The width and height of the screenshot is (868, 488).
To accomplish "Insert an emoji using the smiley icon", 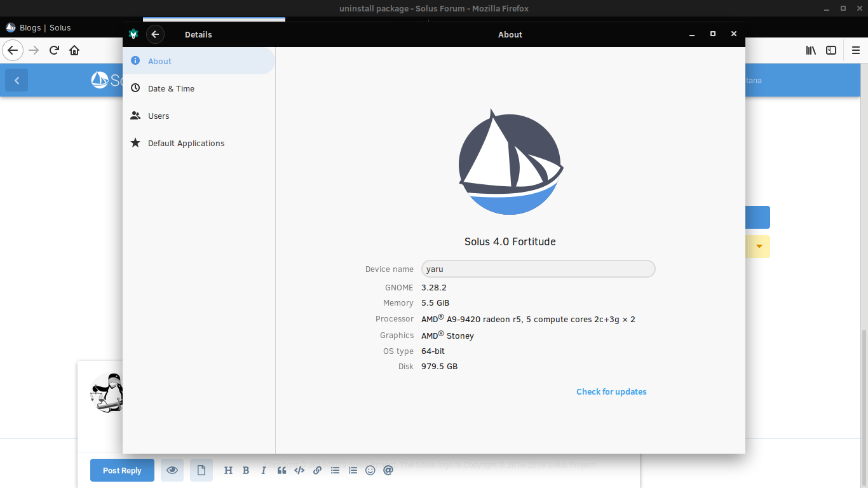I will 370,470.
